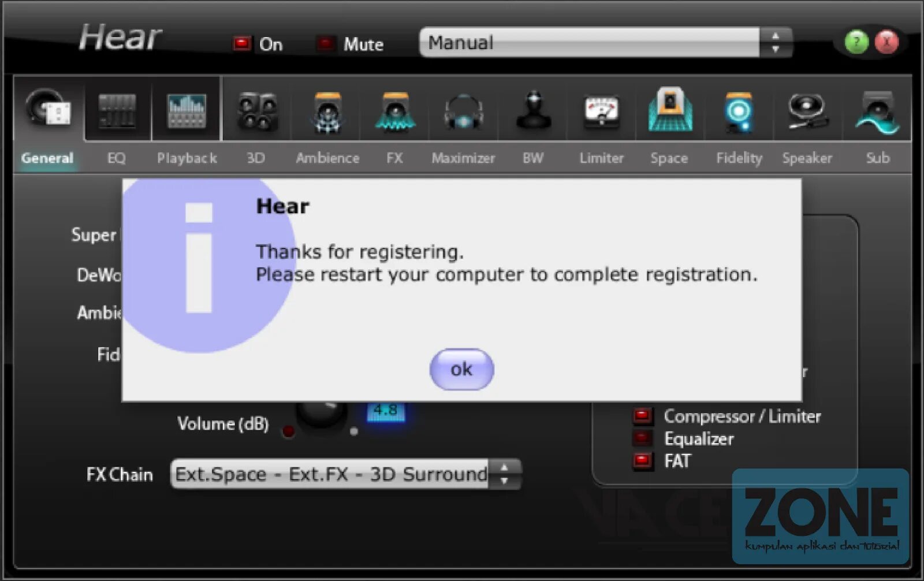The width and height of the screenshot is (924, 581).
Task: Click the red close button in Hear
Action: coord(886,42)
